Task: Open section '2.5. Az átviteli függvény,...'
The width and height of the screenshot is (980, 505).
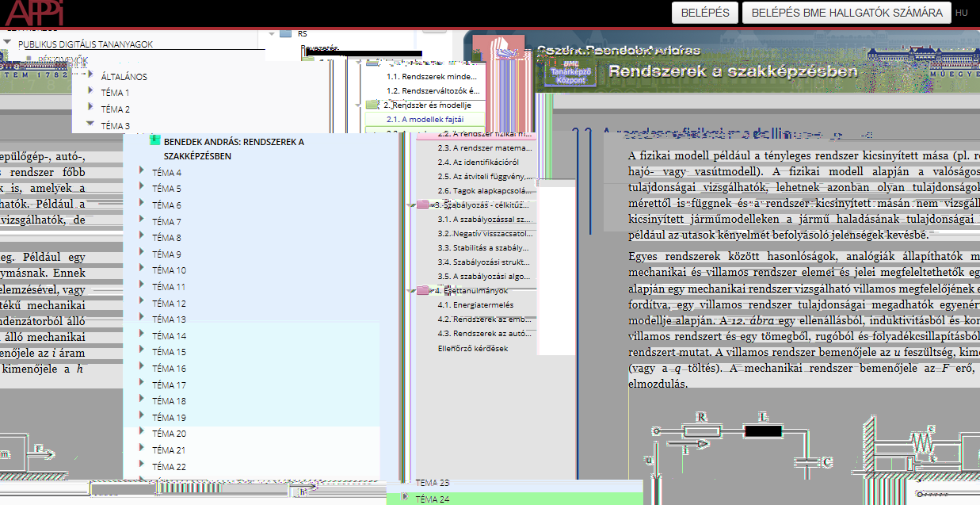Action: [486, 176]
